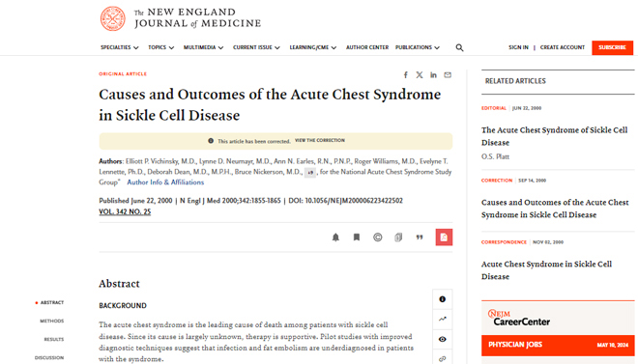Image resolution: width=638 pixels, height=364 pixels.
Task: Click View the Correction link
Action: (x=320, y=141)
